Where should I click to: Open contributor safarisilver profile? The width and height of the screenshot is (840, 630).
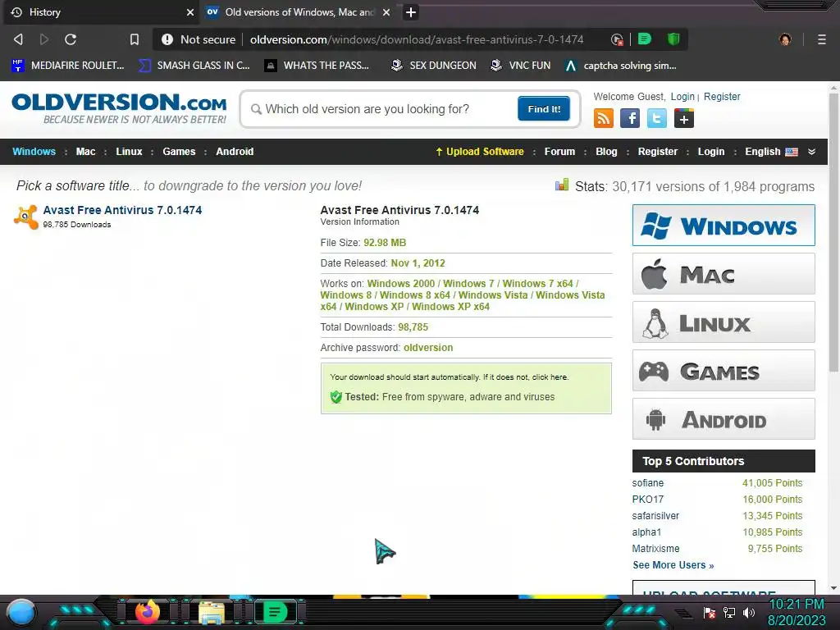[x=655, y=516]
